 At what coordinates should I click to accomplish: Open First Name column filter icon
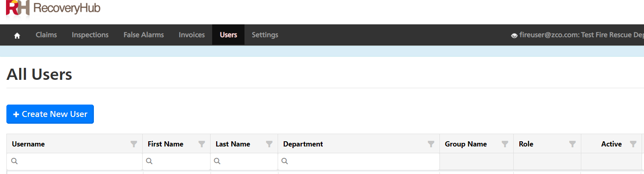(x=202, y=144)
